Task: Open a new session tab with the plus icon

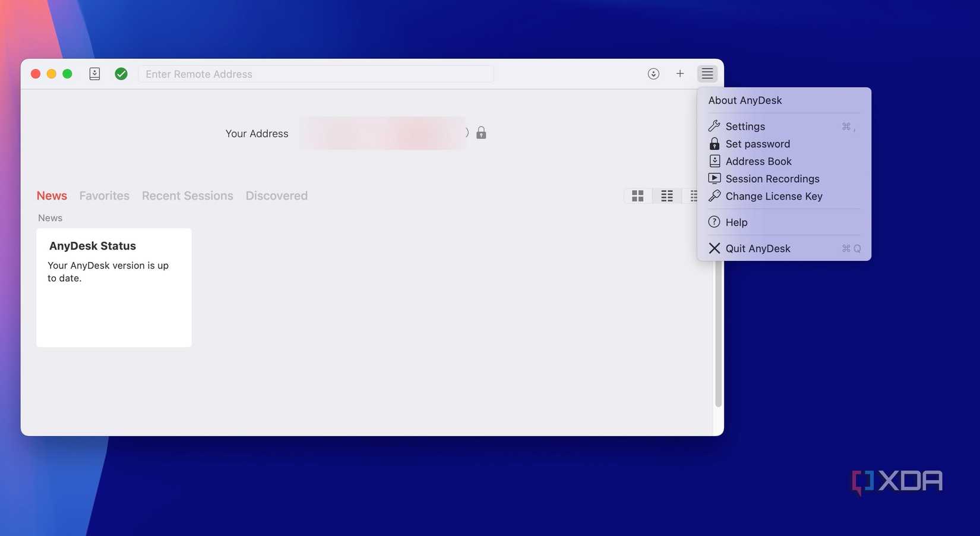Action: pyautogui.click(x=679, y=73)
